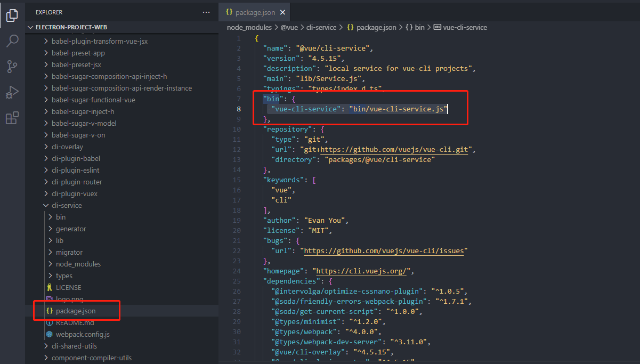Viewport: 640px width, 364px height.
Task: Open the webpack.config.js file
Action: (83, 334)
